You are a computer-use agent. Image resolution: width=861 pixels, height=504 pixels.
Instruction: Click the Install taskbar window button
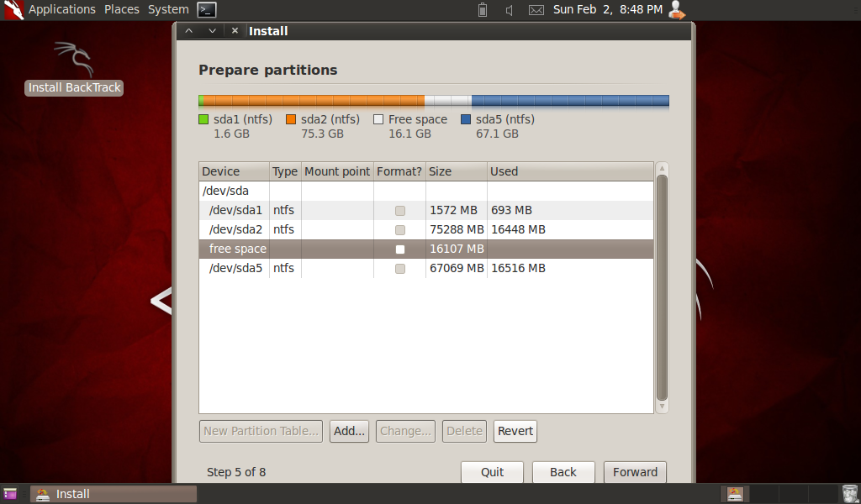tap(114, 494)
